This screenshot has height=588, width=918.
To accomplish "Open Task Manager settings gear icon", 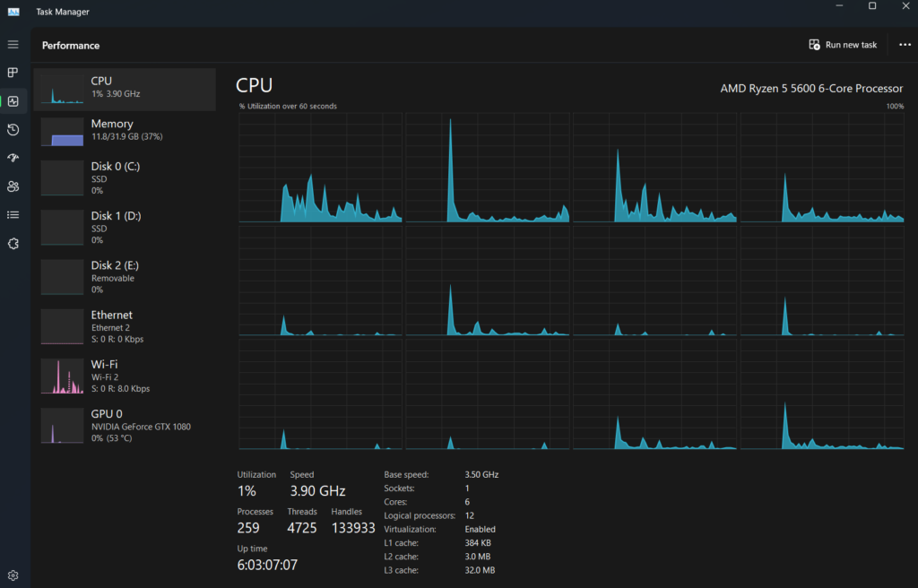I will pos(13,575).
